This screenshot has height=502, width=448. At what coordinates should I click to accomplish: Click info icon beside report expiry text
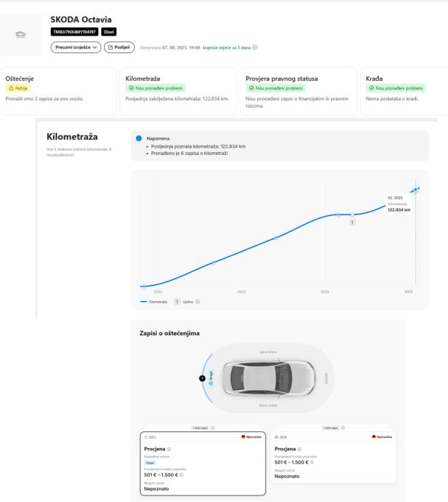255,48
